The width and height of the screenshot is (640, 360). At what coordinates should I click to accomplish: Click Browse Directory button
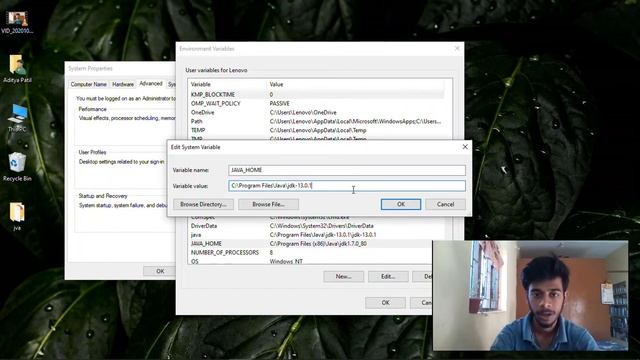coord(203,204)
